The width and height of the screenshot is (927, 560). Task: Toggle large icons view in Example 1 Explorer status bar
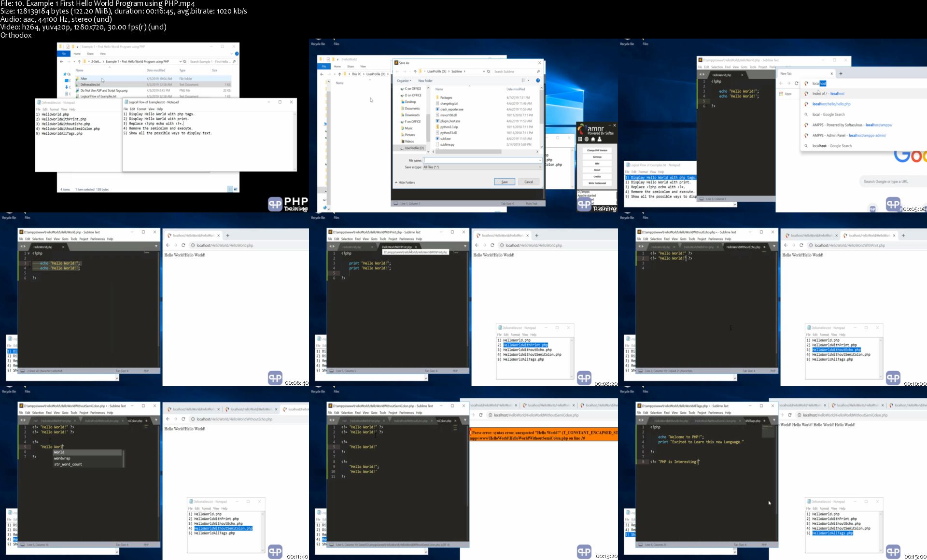point(236,189)
